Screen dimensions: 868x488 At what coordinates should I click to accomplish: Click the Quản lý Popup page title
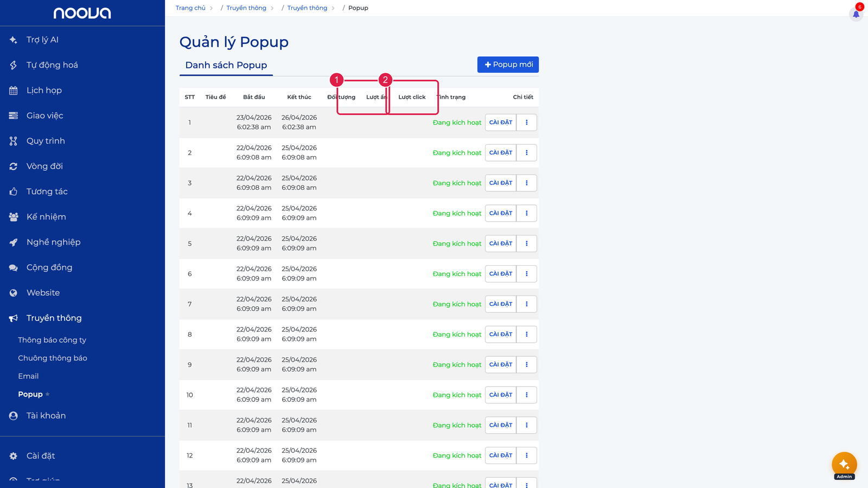[234, 42]
